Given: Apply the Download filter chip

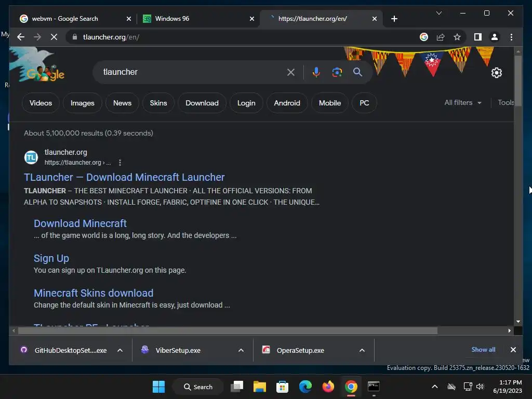Looking at the screenshot, I should click(202, 103).
